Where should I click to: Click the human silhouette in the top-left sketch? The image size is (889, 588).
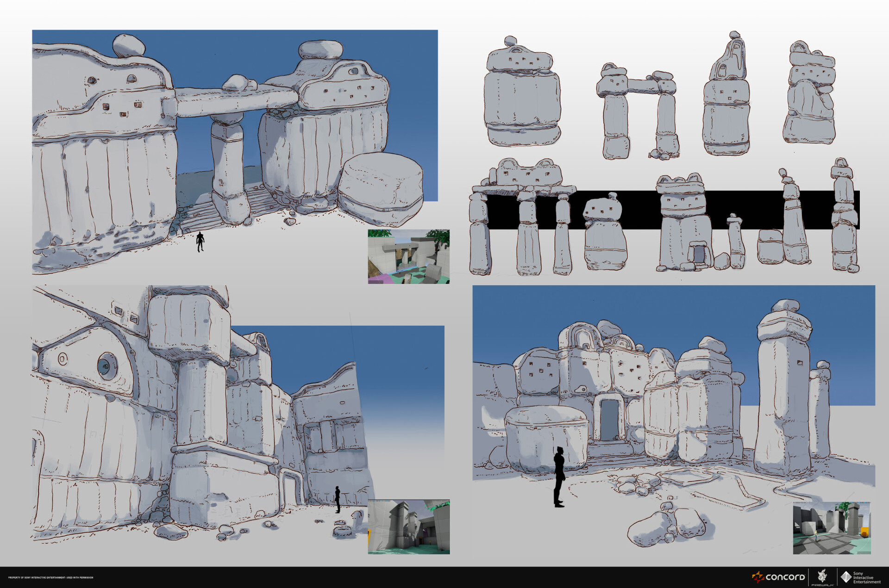click(x=200, y=241)
